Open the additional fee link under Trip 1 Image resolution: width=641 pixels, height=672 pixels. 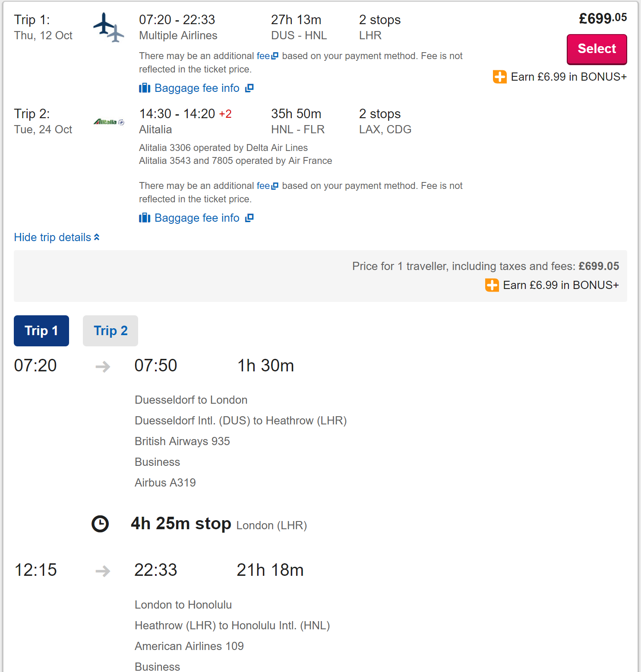click(x=263, y=56)
